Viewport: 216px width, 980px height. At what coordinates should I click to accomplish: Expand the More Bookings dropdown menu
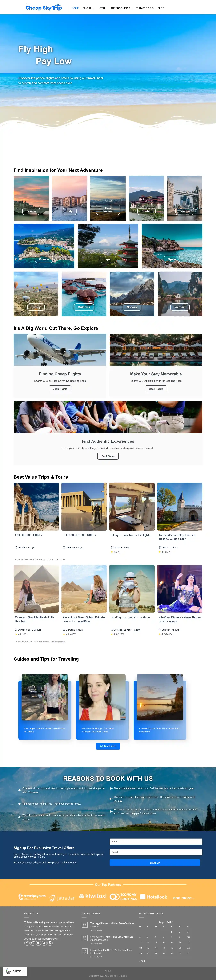pyautogui.click(x=121, y=8)
